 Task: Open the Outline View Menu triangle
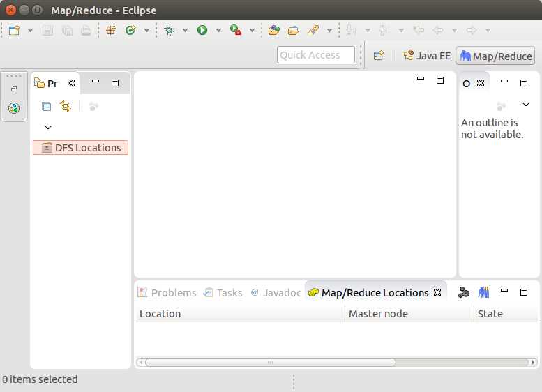click(x=526, y=104)
